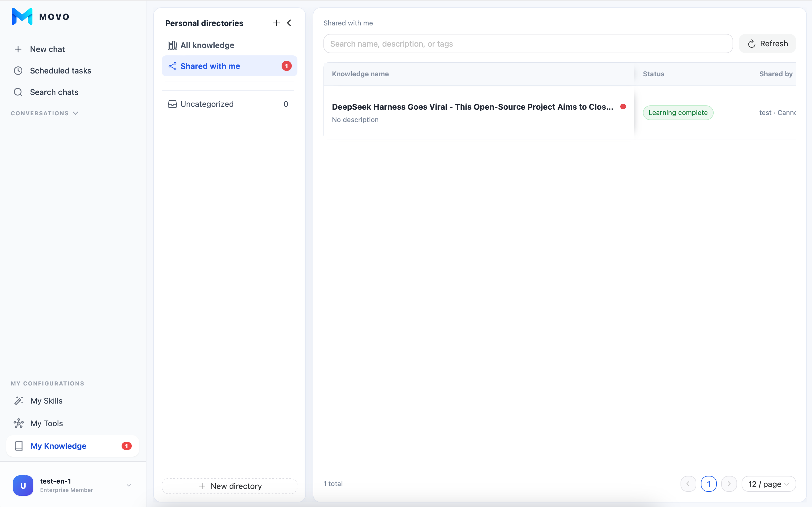Click the red unread dot on DeepSeek entry

(623, 107)
